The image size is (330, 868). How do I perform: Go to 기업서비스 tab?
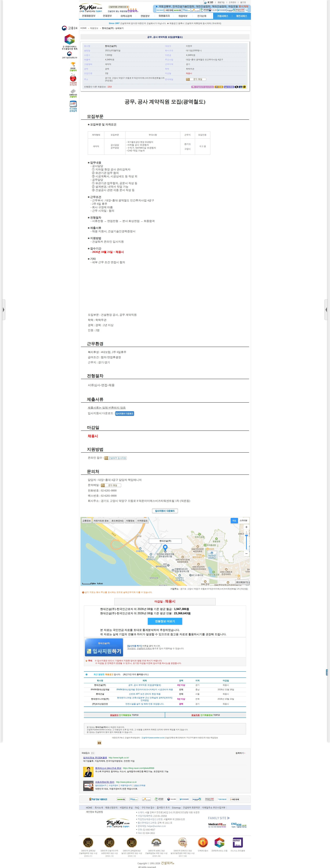[x=222, y=16]
